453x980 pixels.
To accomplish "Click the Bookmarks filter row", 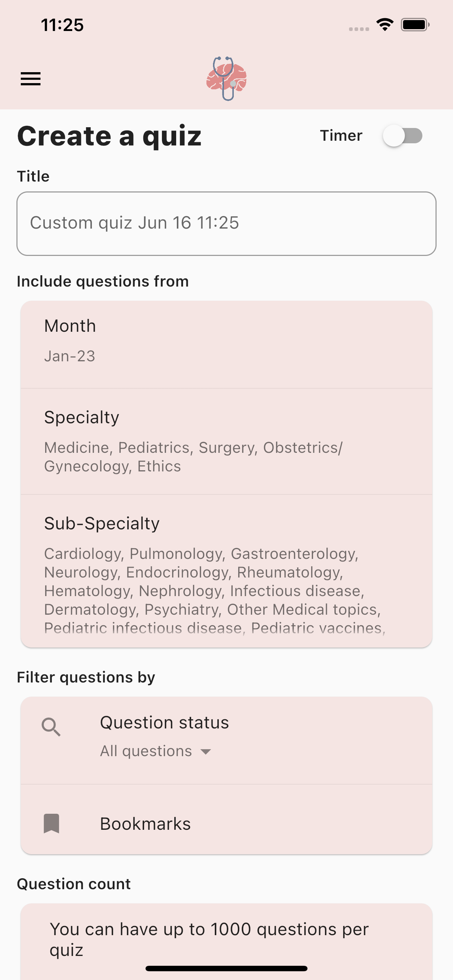I will pyautogui.click(x=226, y=820).
